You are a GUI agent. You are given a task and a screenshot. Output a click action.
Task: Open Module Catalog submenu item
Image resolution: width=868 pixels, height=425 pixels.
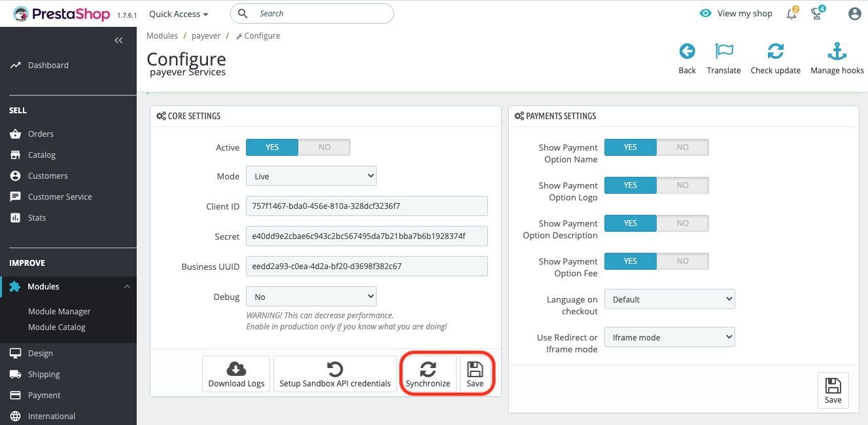[57, 327]
